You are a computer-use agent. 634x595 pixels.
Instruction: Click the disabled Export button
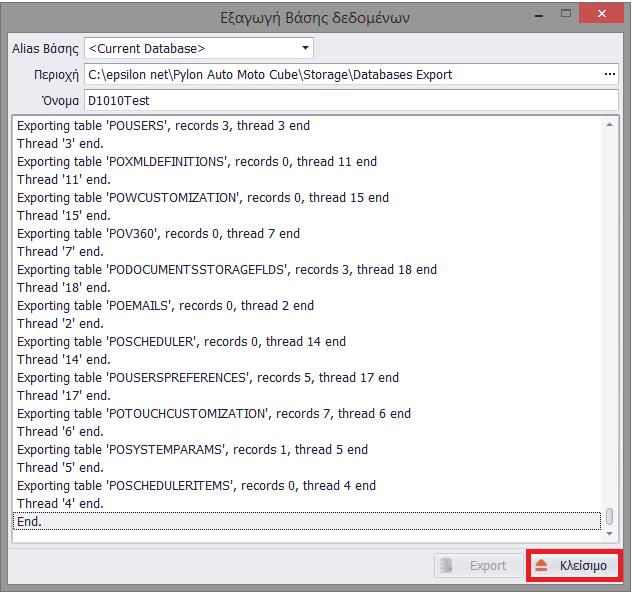pyautogui.click(x=479, y=565)
